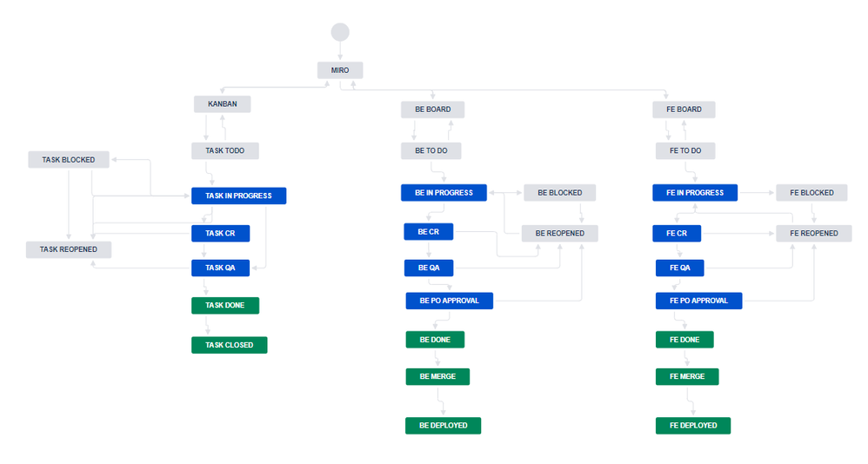Click the BE CR status
This screenshot has height=464, width=868.
pos(429,232)
